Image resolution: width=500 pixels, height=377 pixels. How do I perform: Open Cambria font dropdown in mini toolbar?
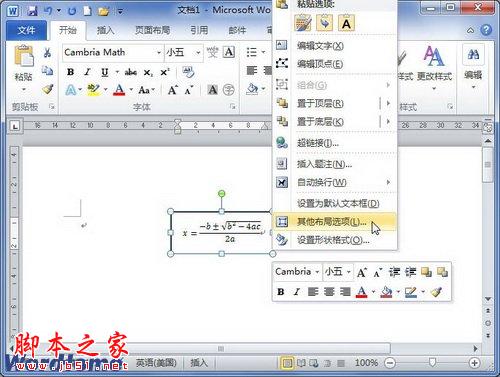(x=317, y=272)
